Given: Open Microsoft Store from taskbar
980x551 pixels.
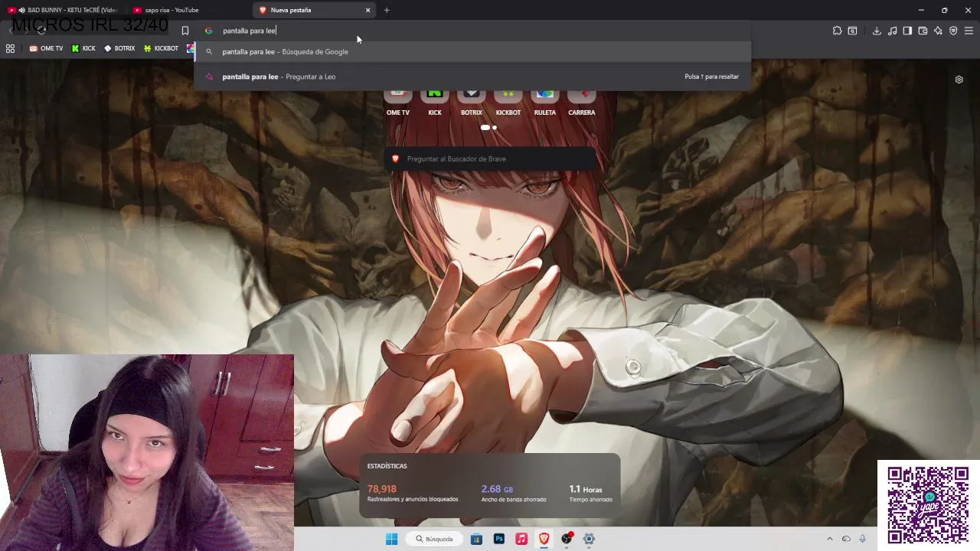Looking at the screenshot, I should click(476, 539).
